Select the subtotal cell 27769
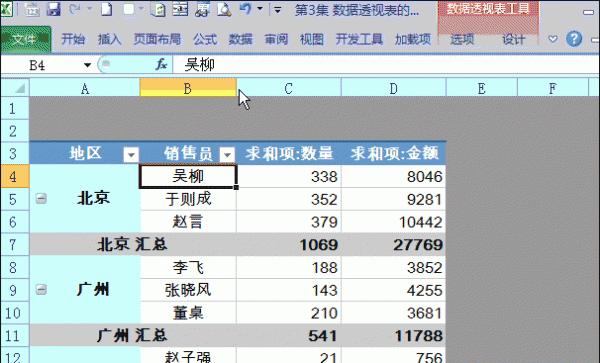600x363 pixels. pos(393,244)
